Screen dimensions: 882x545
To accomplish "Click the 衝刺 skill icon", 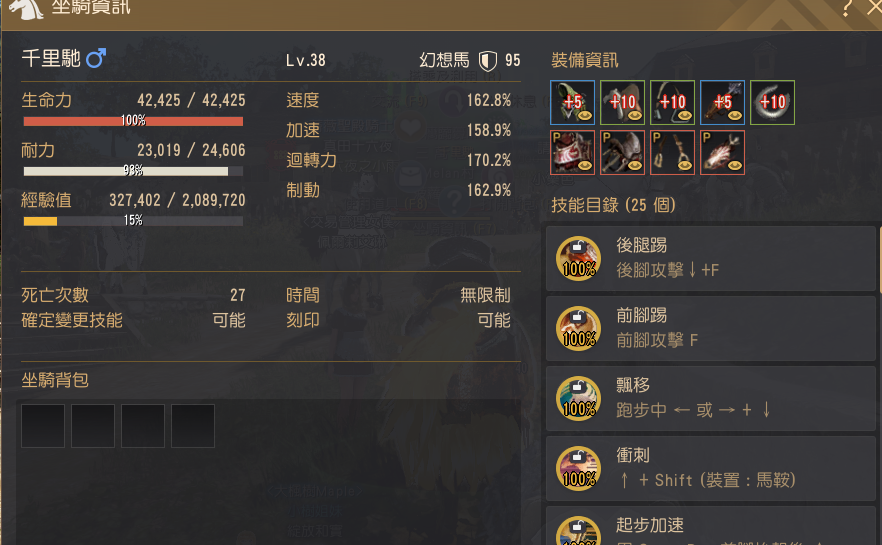I will (578, 468).
